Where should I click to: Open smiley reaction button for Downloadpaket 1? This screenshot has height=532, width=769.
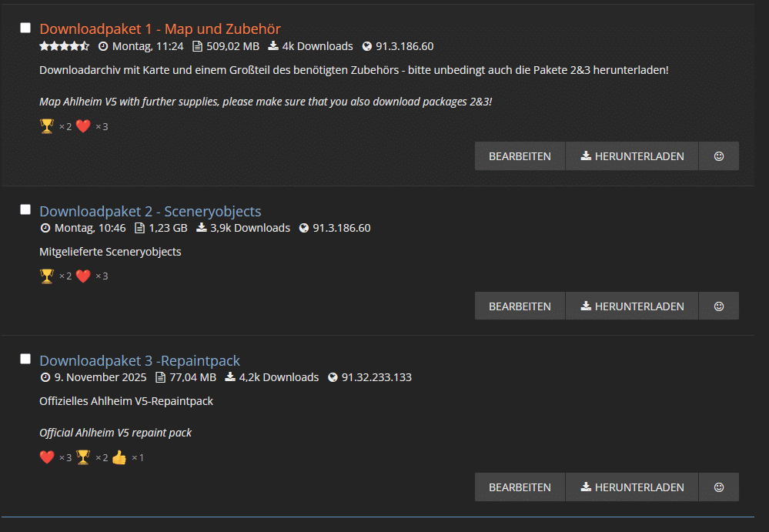pyautogui.click(x=718, y=156)
